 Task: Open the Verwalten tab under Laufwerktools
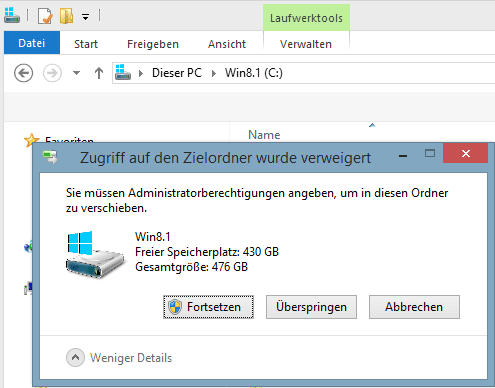[306, 44]
